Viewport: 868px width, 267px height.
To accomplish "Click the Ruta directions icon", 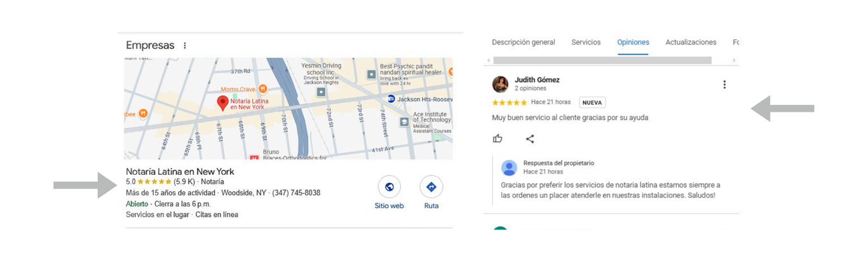I will point(431,187).
